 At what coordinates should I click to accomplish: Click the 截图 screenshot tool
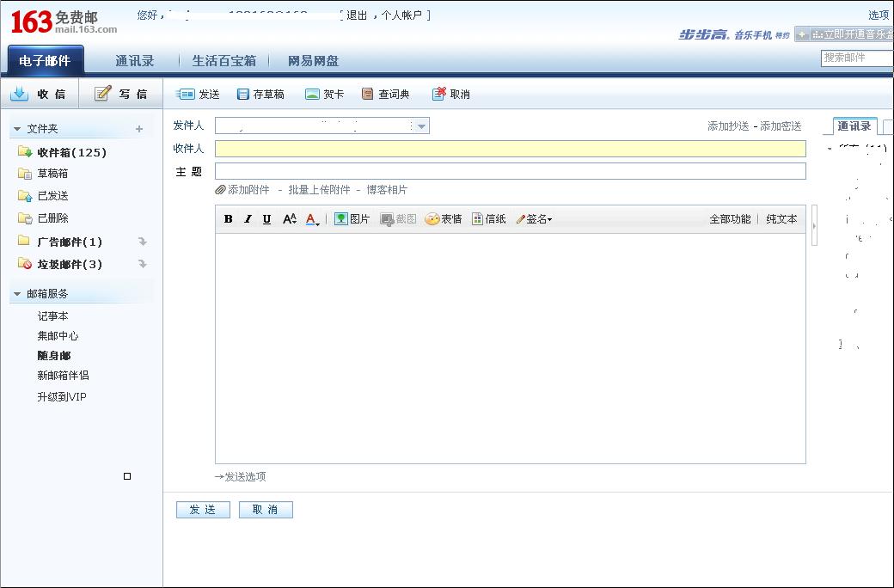tap(398, 219)
